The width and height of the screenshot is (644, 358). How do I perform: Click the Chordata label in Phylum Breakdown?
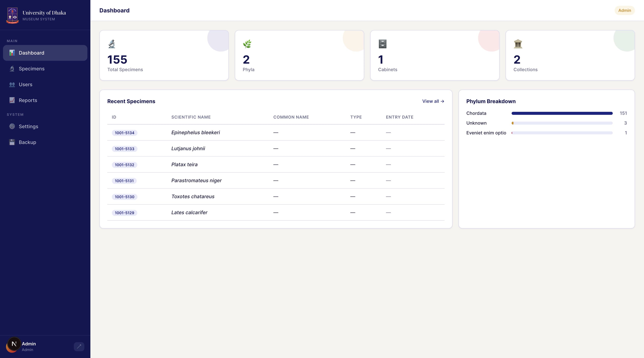[476, 113]
